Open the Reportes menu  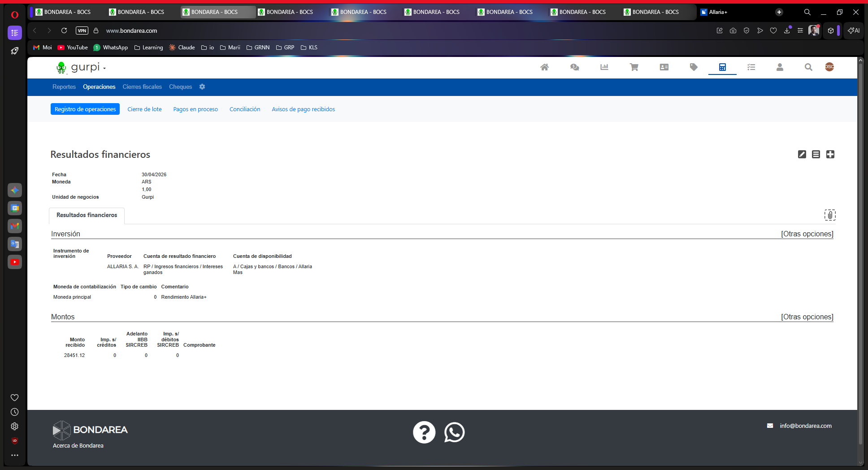64,87
